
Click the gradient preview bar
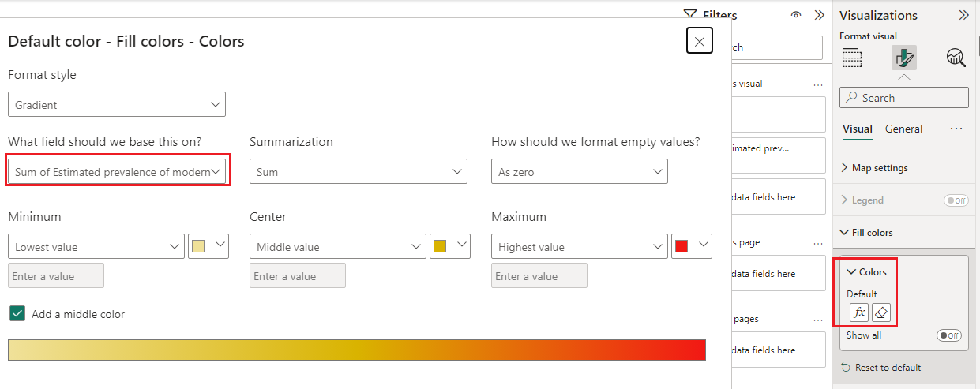(x=357, y=350)
